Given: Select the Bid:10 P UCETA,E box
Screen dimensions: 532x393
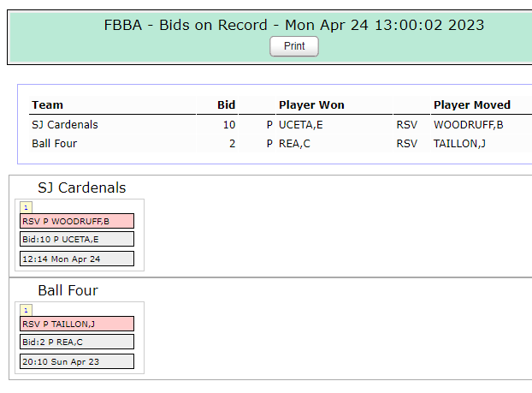Looking at the screenshot, I should point(77,239).
